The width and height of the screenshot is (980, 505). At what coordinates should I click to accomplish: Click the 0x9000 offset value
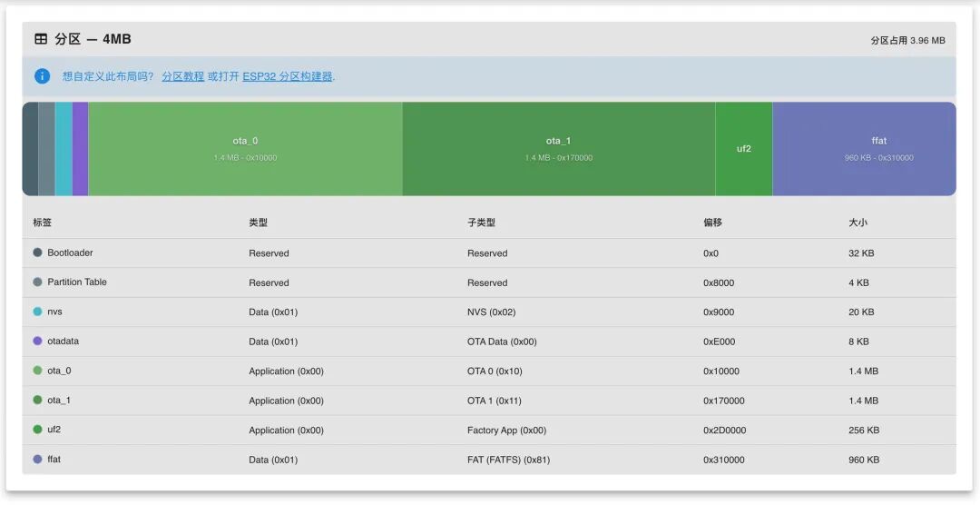point(719,312)
